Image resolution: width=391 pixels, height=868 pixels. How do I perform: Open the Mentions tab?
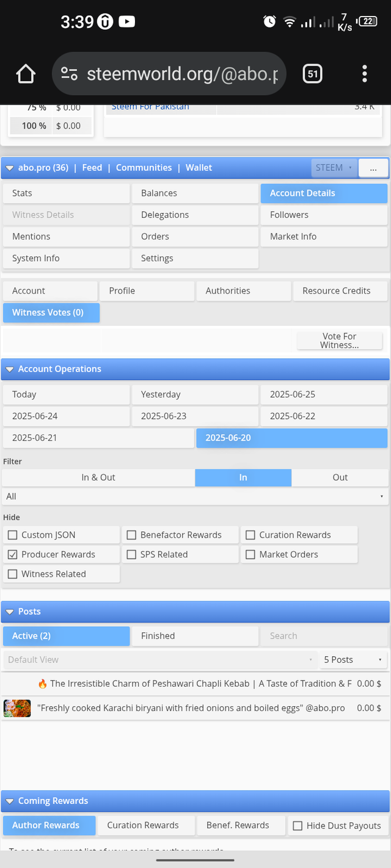pyautogui.click(x=66, y=237)
